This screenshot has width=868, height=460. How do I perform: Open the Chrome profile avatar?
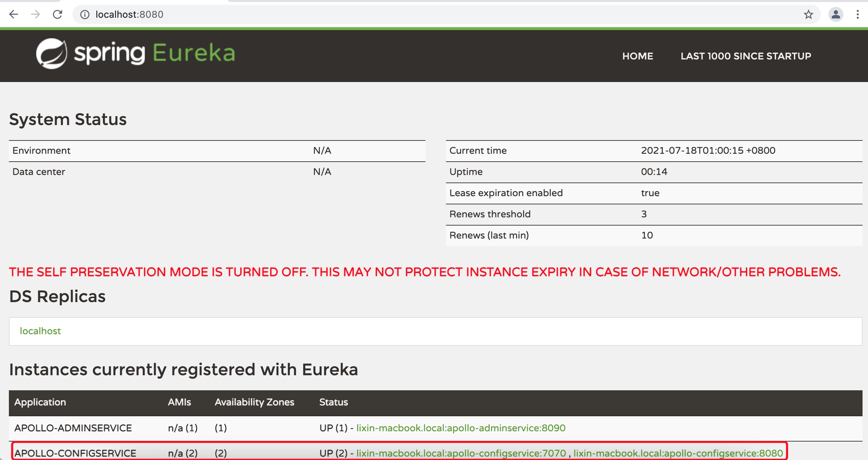[x=836, y=14]
